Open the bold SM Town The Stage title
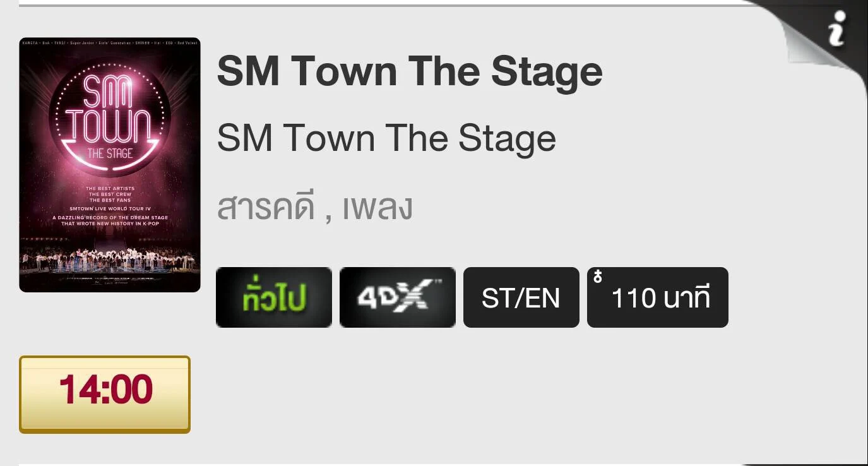The height and width of the screenshot is (466, 868). [409, 71]
